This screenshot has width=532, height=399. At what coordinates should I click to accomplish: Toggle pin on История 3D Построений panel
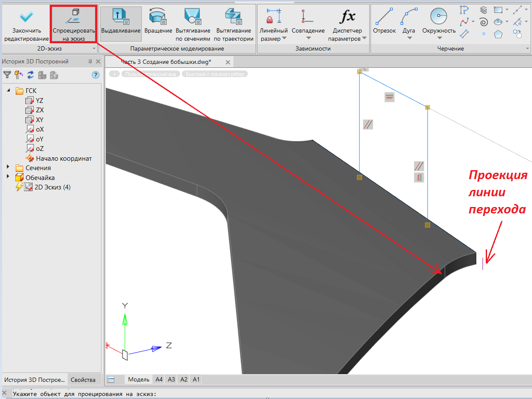[x=90, y=62]
